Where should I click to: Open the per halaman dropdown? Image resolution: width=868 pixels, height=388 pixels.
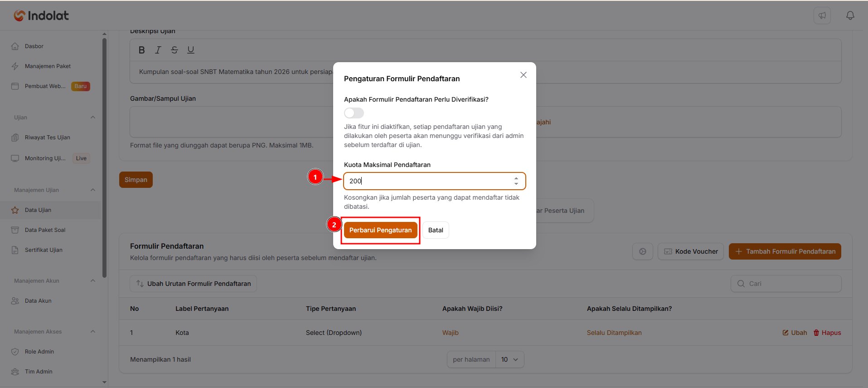[x=510, y=359]
